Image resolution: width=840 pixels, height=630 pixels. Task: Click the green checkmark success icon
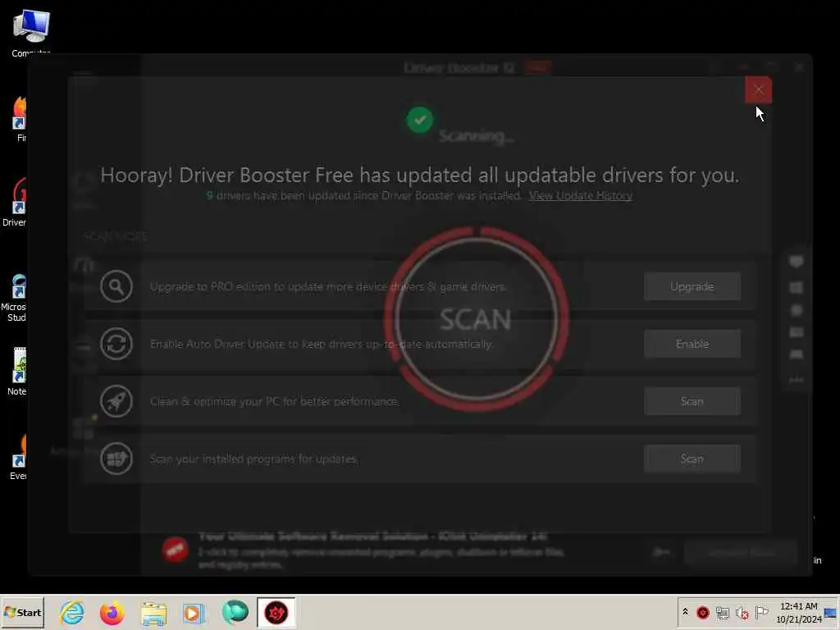tap(419, 120)
